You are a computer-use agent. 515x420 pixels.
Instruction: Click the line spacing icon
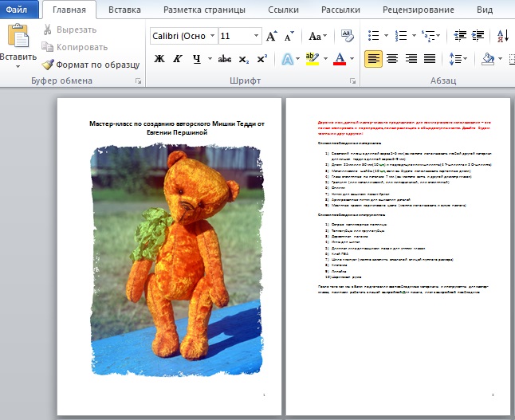(455, 59)
